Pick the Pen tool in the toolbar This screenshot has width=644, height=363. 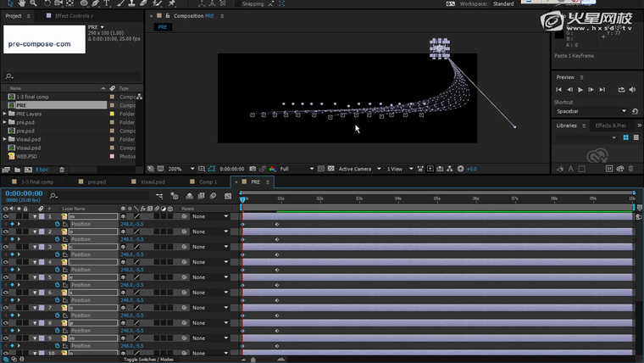coord(94,3)
